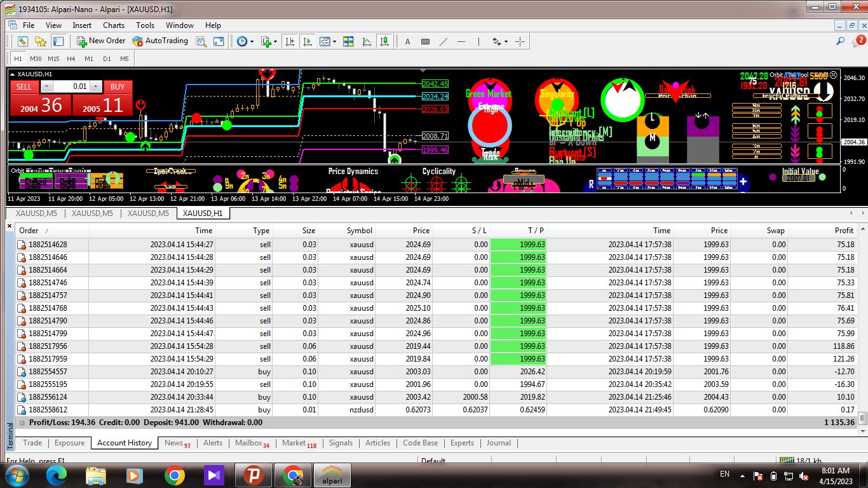The height and width of the screenshot is (488, 868).
Task: Sort history by Order column header
Action: click(52, 231)
